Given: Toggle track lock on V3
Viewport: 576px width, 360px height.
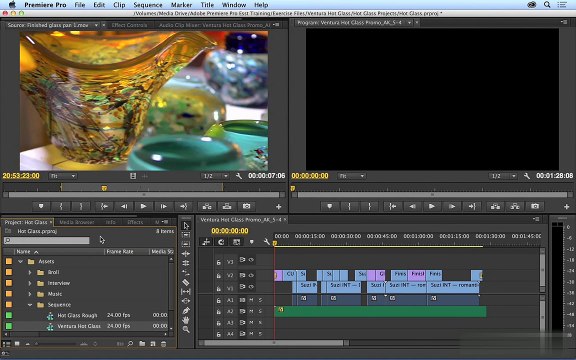Looking at the screenshot, I should point(219,262).
